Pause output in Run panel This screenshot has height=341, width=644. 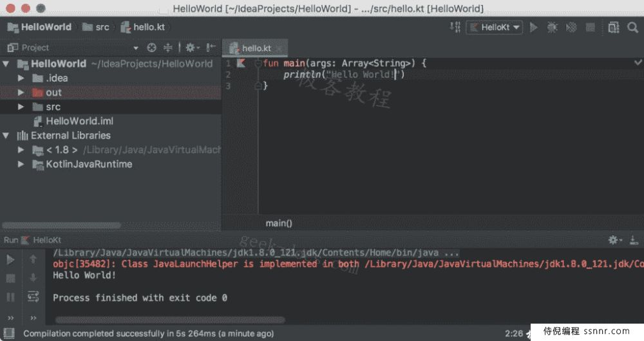(11, 297)
